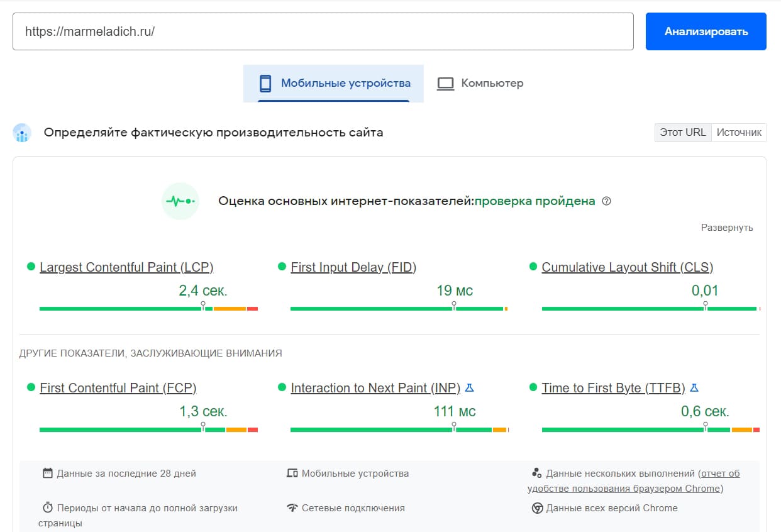Select the "Этот URL" toggle option
The height and width of the screenshot is (532, 781).
coord(683,133)
